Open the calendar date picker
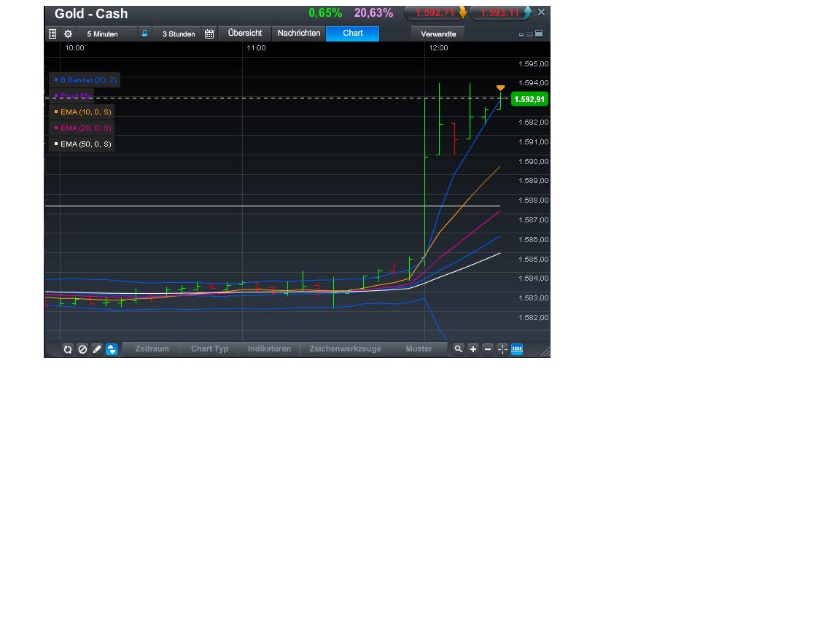840x630 pixels. 209,33
